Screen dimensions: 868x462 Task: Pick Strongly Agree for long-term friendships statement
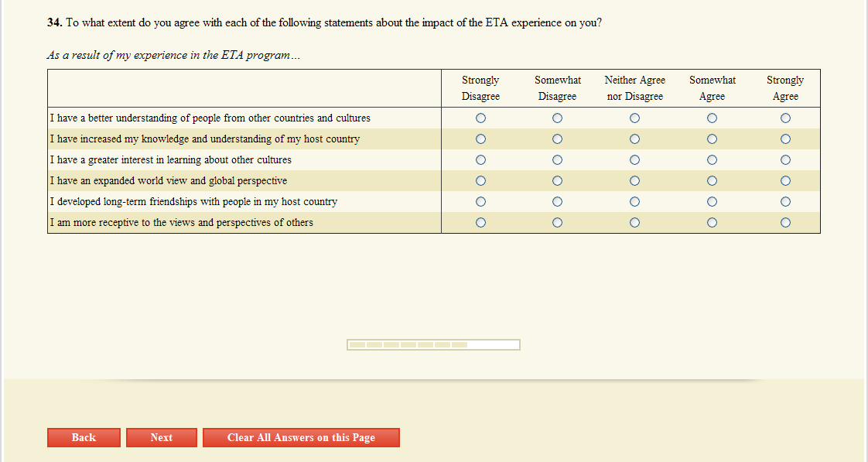click(x=785, y=202)
